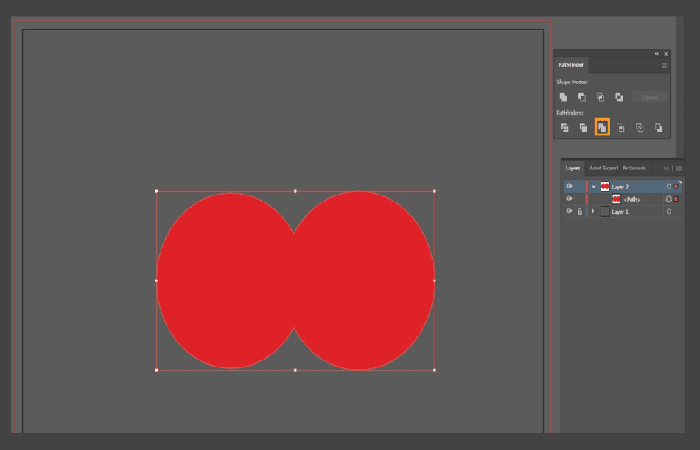Click the merged red shape on canvas
This screenshot has width=700, height=450.
295,280
